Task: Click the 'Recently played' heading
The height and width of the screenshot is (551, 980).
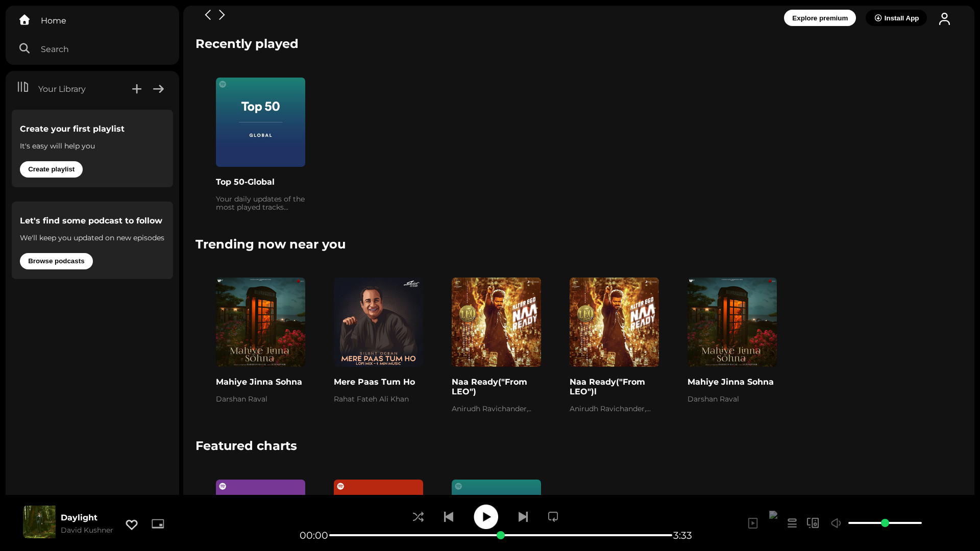Action: (247, 44)
